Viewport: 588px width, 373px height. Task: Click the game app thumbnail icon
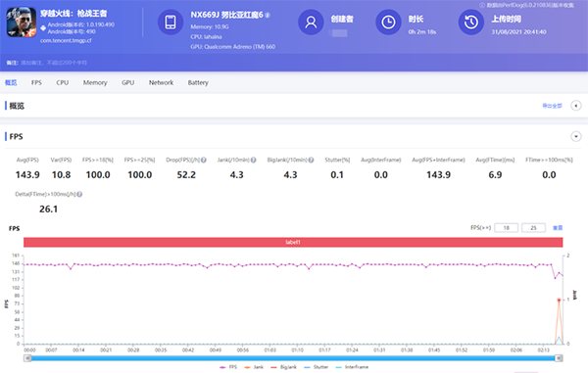22,22
